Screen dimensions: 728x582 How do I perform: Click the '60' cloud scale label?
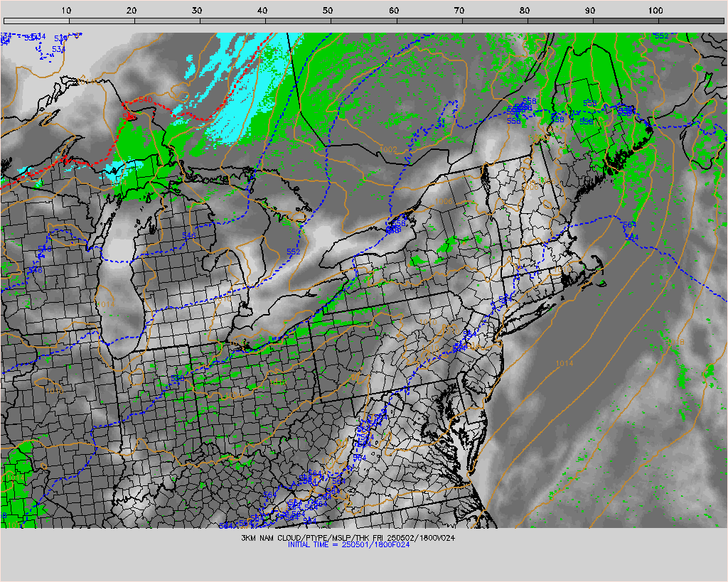click(x=394, y=10)
